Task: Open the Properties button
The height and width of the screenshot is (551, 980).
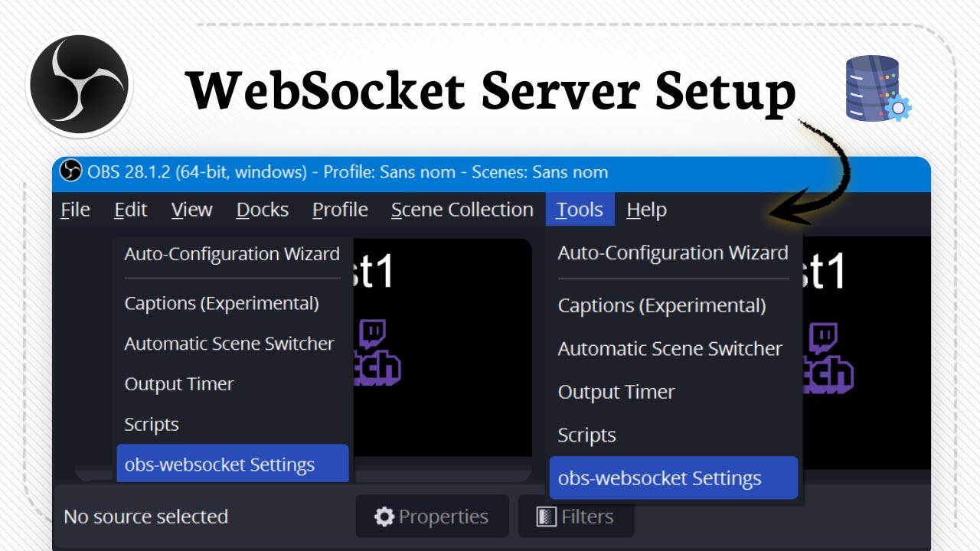Action: 432,517
